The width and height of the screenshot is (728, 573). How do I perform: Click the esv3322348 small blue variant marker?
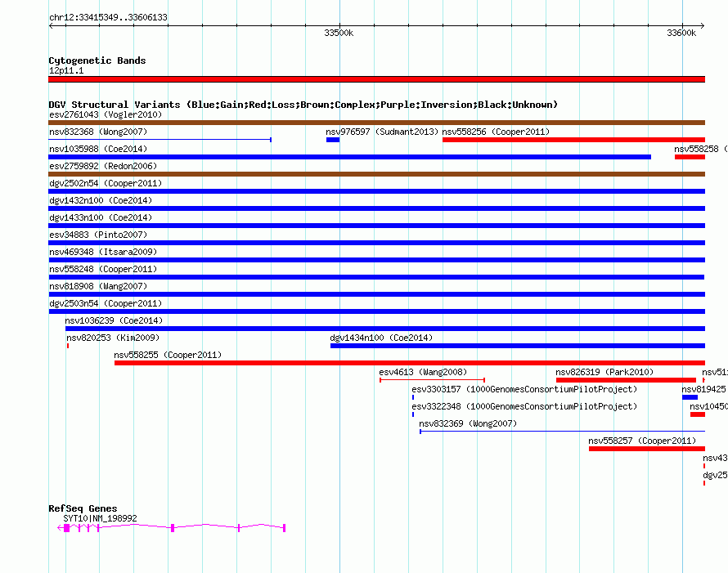(413, 414)
